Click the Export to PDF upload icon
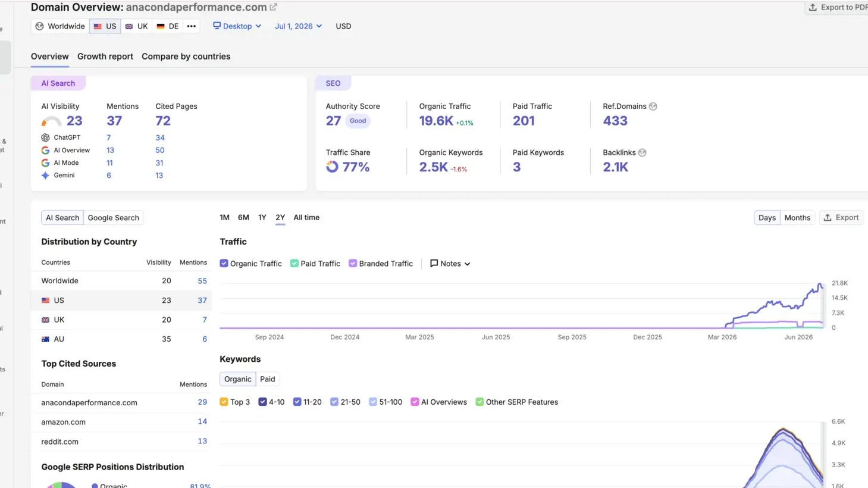Screen dimensions: 868x488 [813, 7]
